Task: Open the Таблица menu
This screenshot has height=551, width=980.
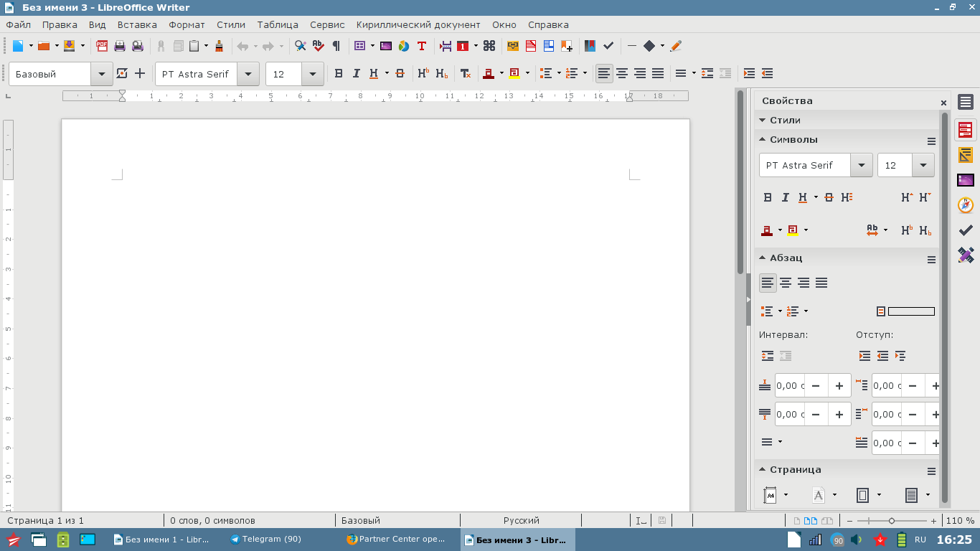Action: click(278, 24)
